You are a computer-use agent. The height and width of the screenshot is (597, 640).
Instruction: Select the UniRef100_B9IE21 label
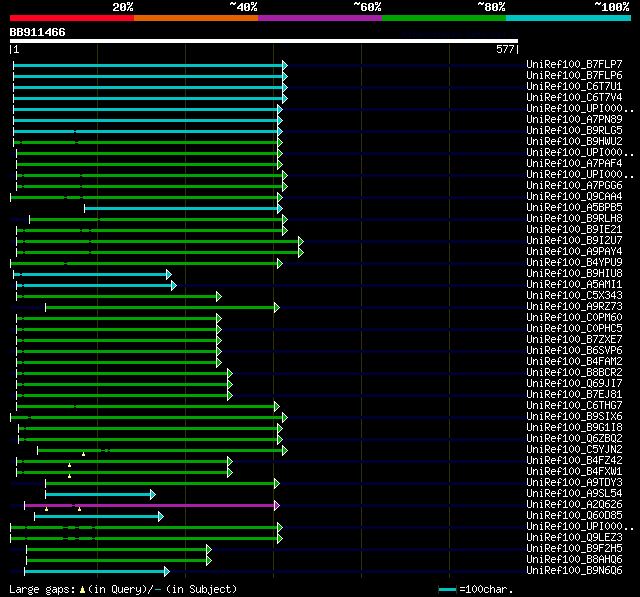(x=574, y=230)
